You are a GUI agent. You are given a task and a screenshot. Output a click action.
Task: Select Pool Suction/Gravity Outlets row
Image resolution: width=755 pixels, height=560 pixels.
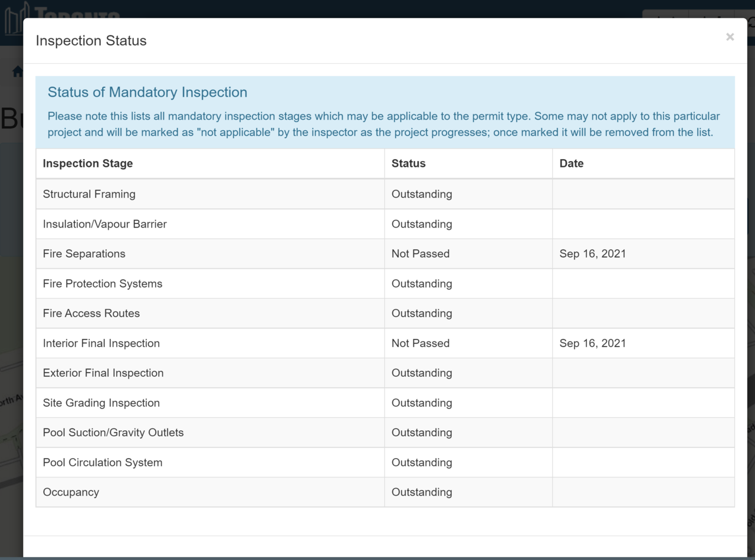(385, 432)
